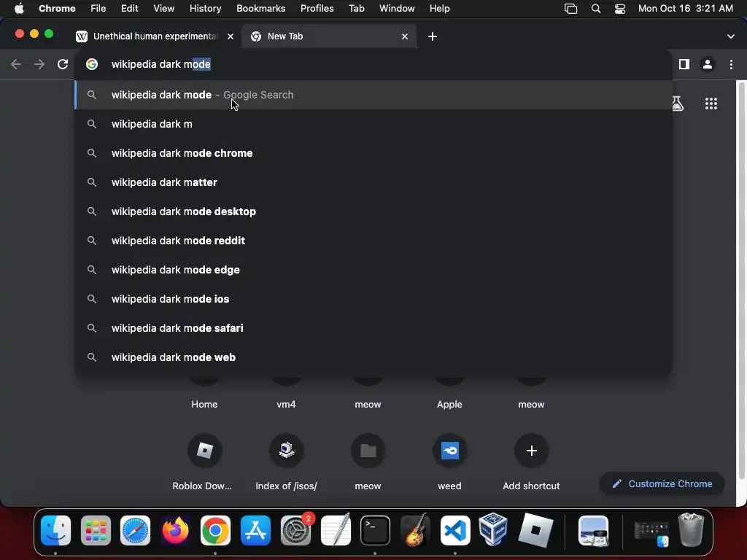
Task: Switch to the Unethical human experimentation tab
Action: tap(153, 36)
